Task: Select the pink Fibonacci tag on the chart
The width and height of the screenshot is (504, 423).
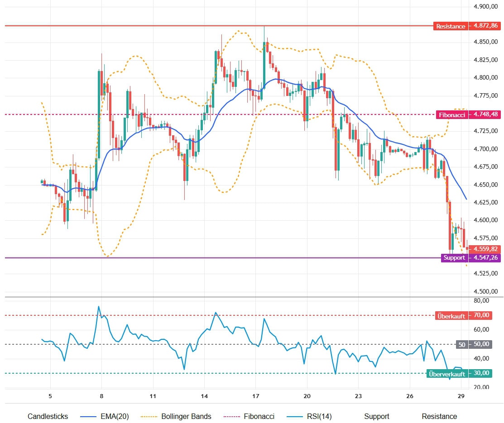Action: (x=451, y=115)
